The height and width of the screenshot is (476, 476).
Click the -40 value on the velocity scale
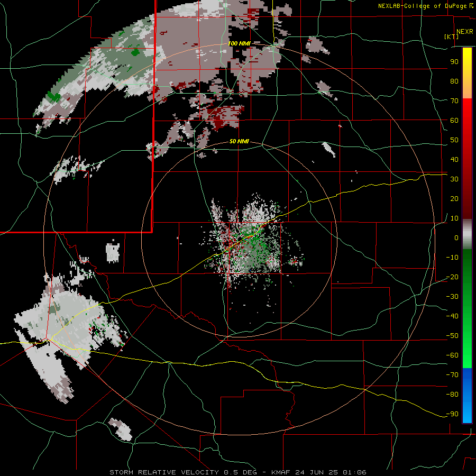[452, 316]
